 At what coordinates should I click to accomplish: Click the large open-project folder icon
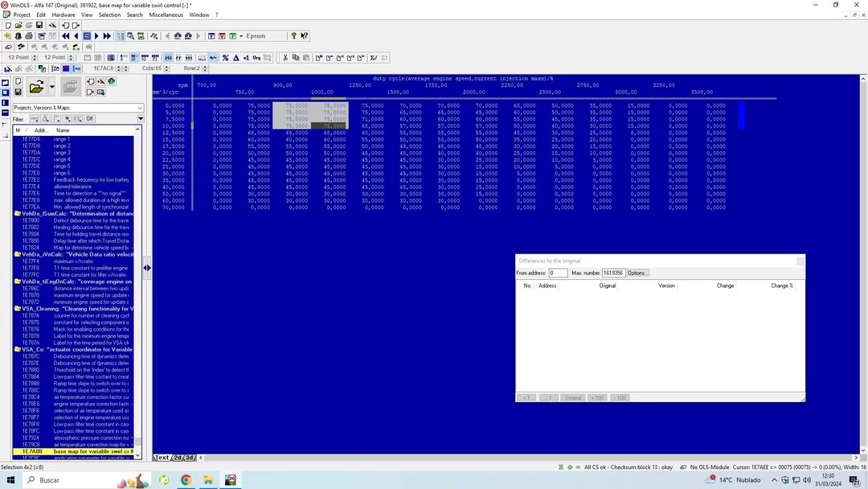click(x=36, y=87)
